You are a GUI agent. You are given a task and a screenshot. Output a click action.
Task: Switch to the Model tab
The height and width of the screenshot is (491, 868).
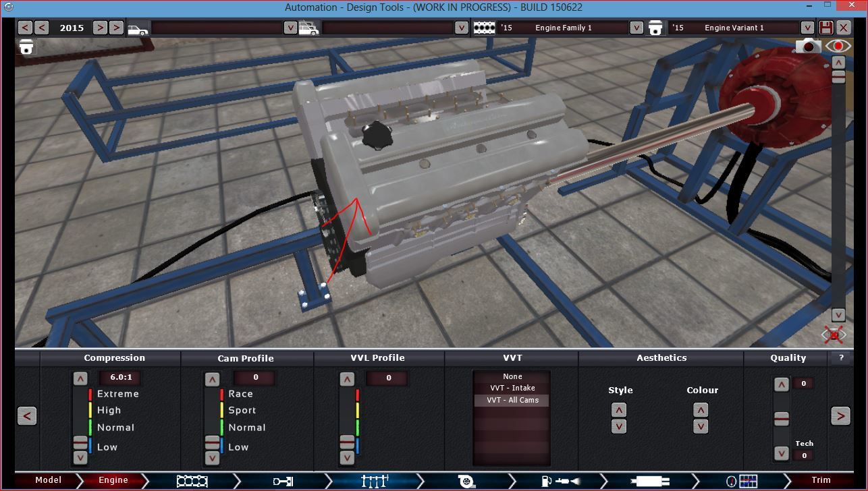[x=48, y=480]
